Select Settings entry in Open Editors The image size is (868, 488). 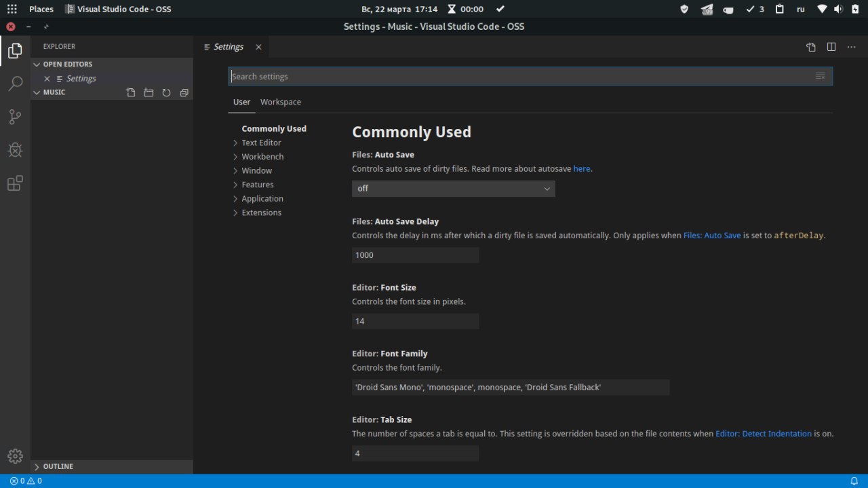(x=81, y=79)
